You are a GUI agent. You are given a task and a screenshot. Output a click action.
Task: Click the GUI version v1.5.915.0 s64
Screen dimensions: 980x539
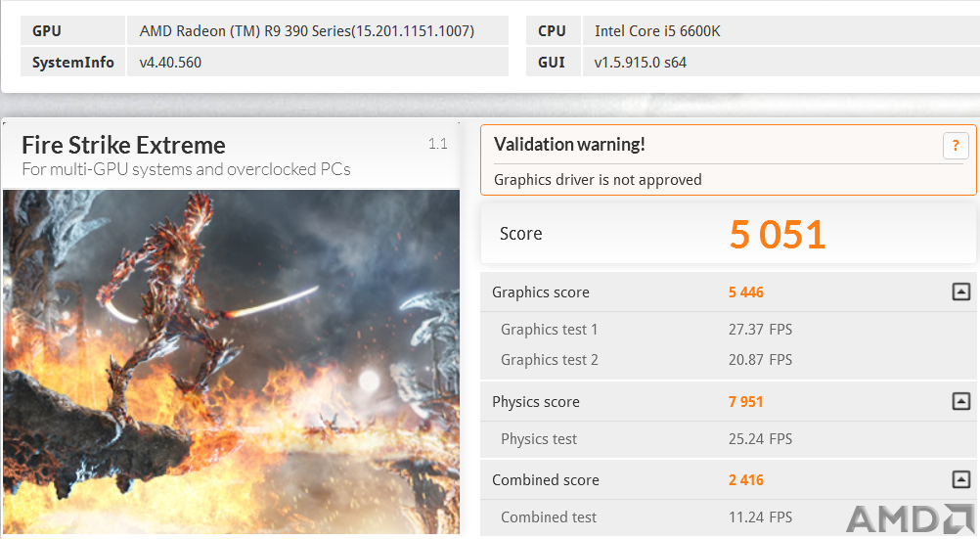[640, 63]
